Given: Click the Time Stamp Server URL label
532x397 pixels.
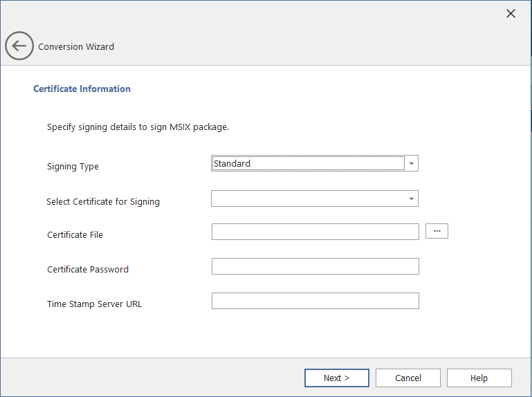Looking at the screenshot, I should [x=94, y=304].
